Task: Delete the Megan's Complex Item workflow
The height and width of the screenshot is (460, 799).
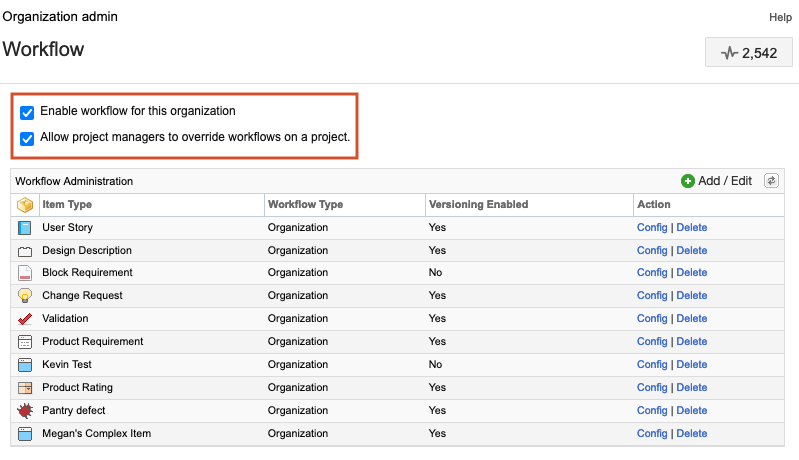Action: pyautogui.click(x=691, y=432)
